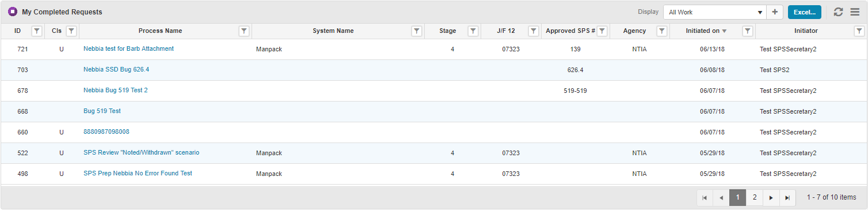868x210 pixels.
Task: Expand the All Work display dropdown
Action: (x=715, y=12)
